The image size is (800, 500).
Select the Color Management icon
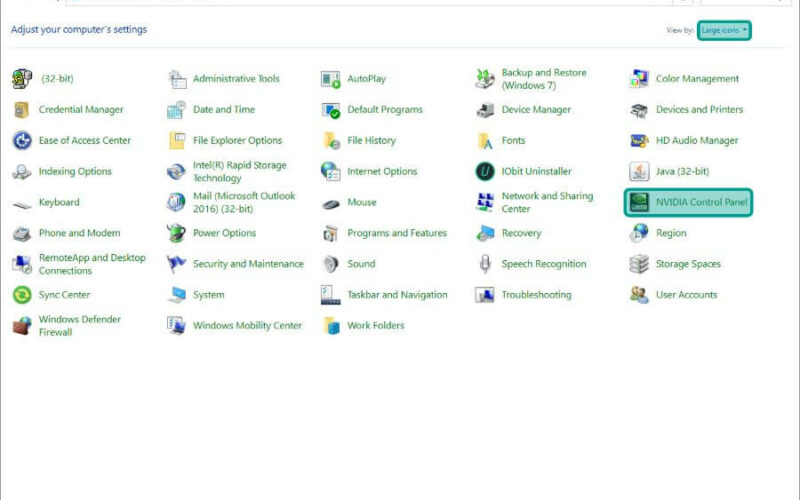tap(639, 79)
